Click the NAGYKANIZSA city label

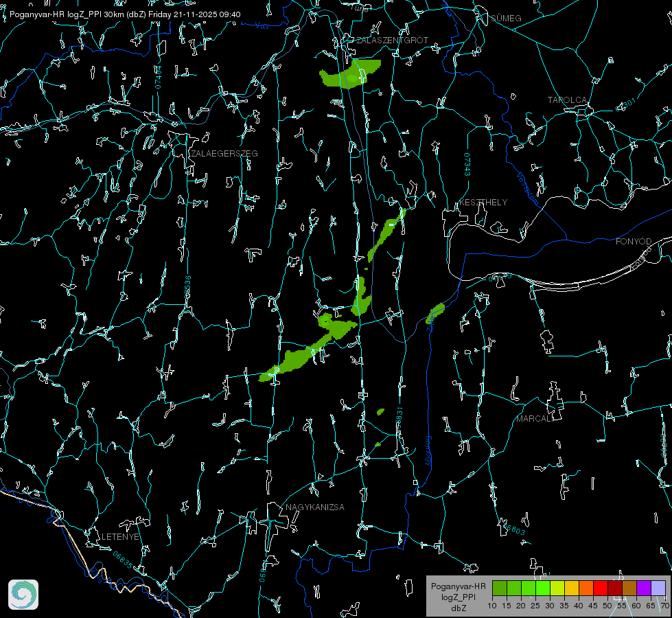[315, 507]
